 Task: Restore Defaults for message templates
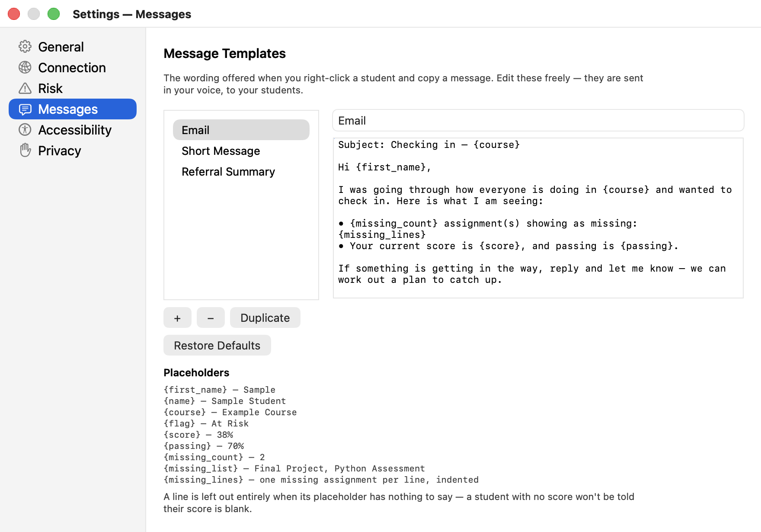pyautogui.click(x=217, y=345)
